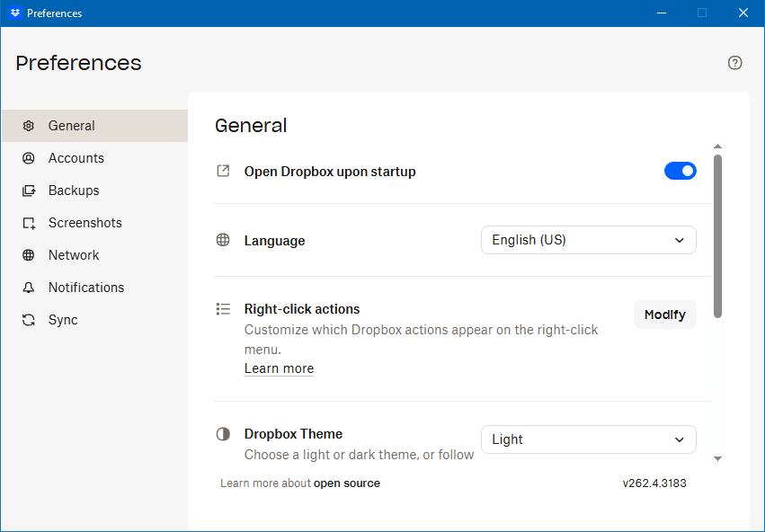Click the Screenshots capture icon
The width and height of the screenshot is (765, 532).
[x=29, y=223]
